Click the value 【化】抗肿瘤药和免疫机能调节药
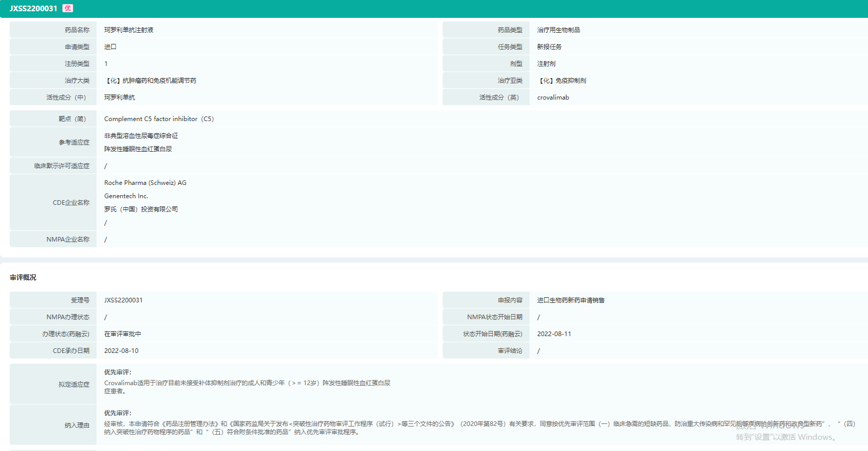Viewport: 868px width, 451px height. (x=150, y=81)
